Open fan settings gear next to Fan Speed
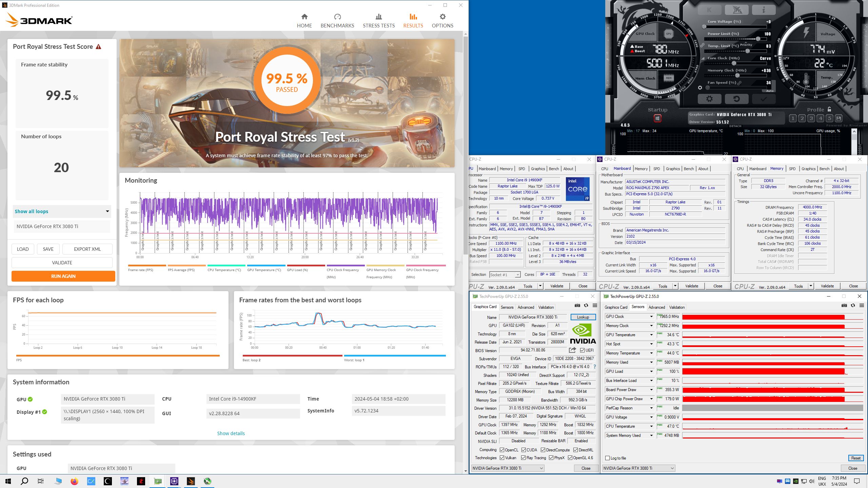The image size is (868, 488). (700, 88)
